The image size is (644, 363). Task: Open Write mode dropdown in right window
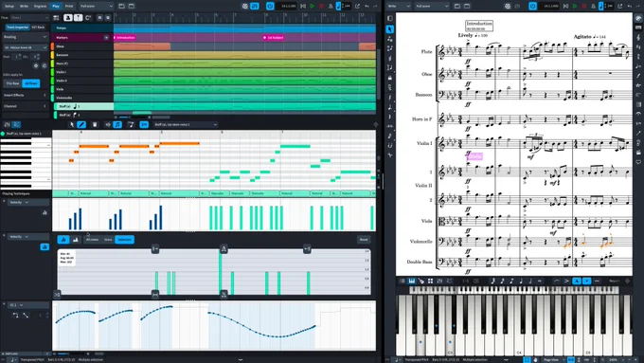(399, 7)
